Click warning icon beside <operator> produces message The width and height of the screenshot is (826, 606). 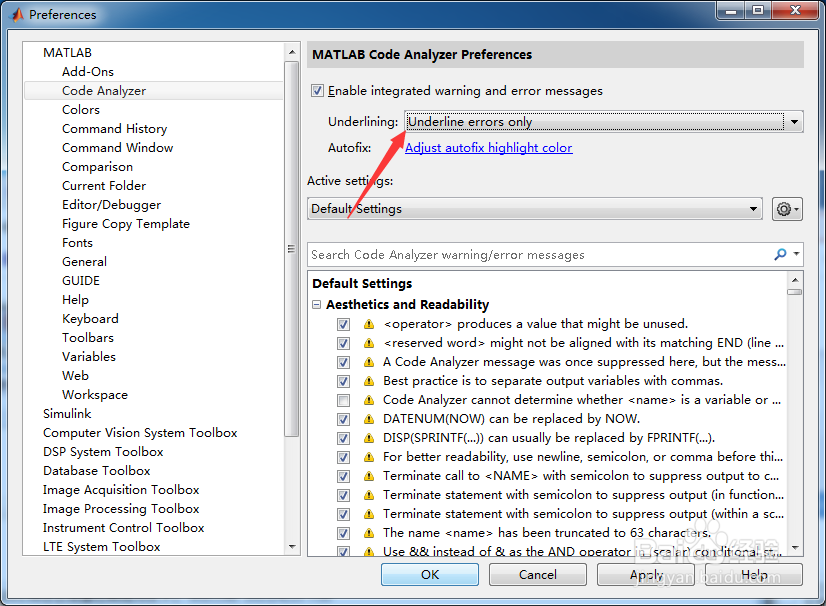click(x=369, y=324)
